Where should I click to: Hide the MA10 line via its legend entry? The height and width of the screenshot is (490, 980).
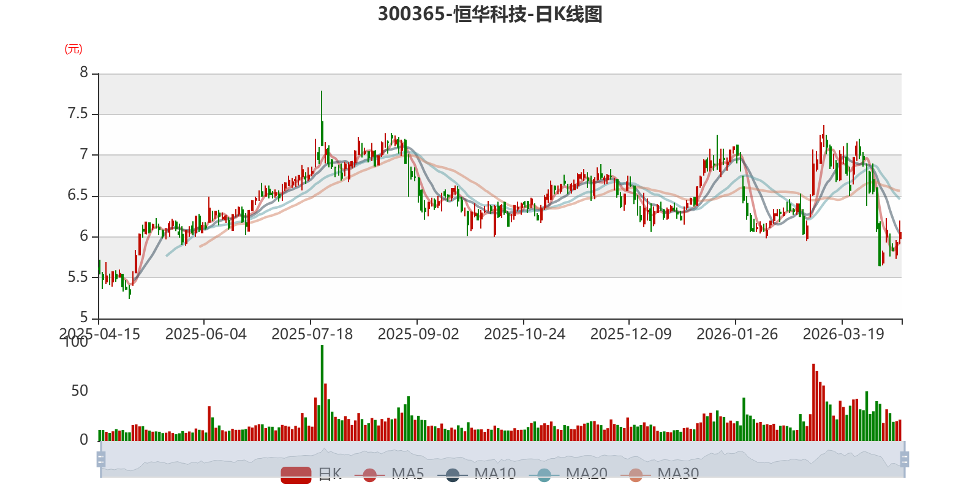pyautogui.click(x=477, y=474)
